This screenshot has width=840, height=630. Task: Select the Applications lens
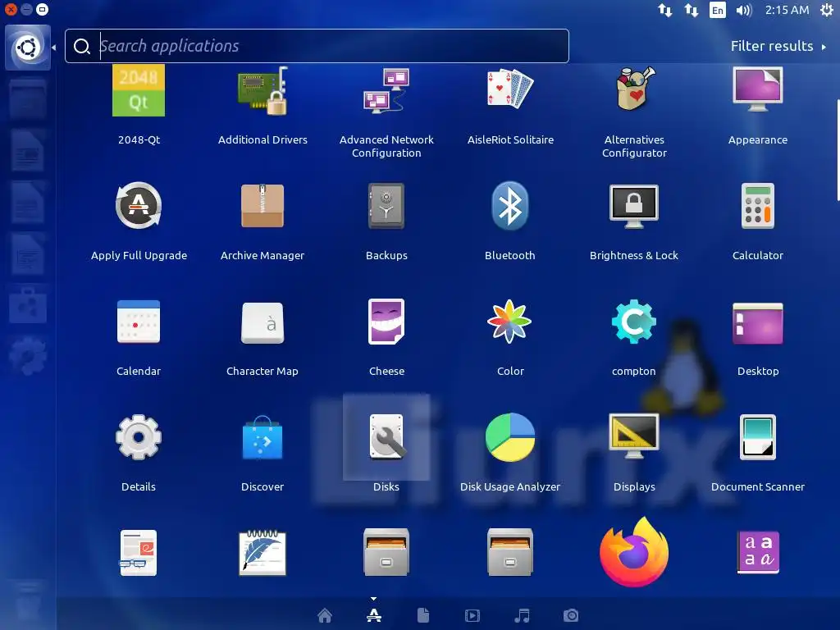pyautogui.click(x=374, y=615)
